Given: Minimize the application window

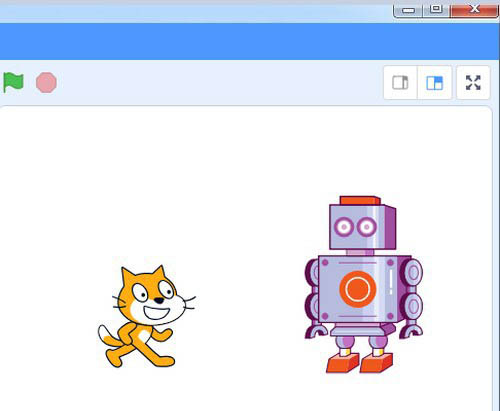Looking at the screenshot, I should click(x=408, y=10).
